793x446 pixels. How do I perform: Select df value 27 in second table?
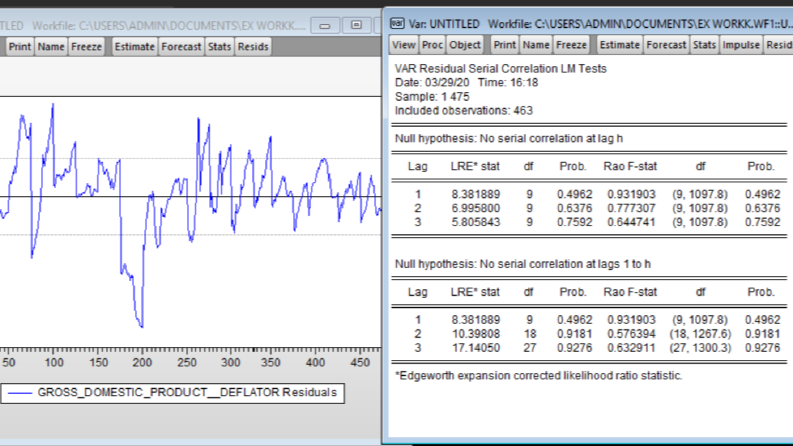[530, 348]
